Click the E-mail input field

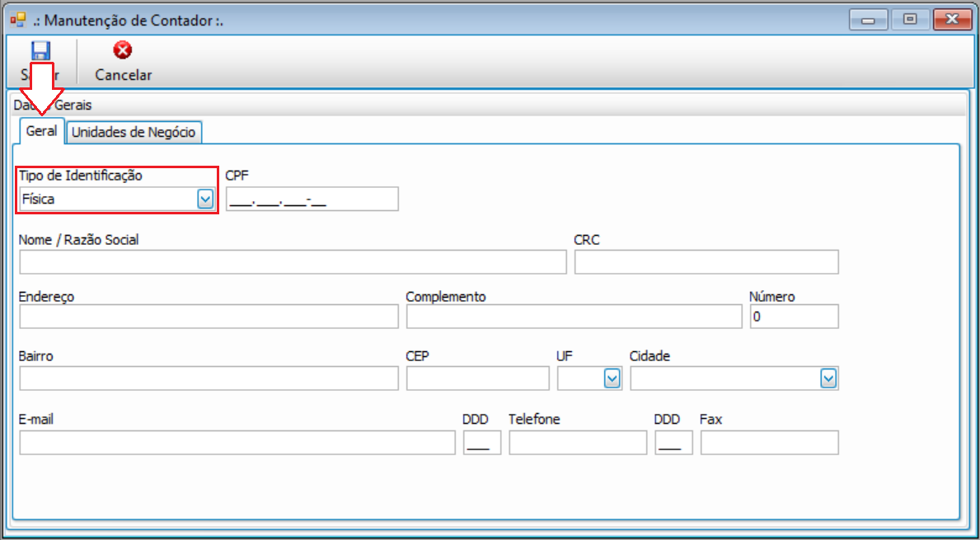(237, 443)
